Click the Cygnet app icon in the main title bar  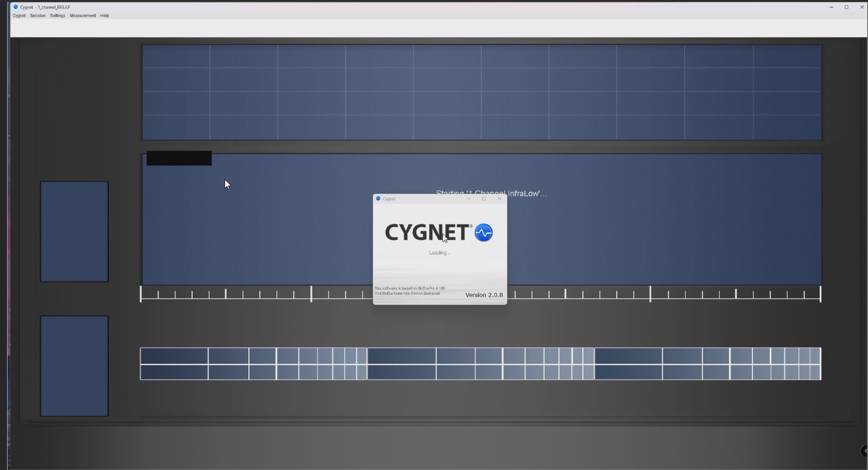(15, 7)
